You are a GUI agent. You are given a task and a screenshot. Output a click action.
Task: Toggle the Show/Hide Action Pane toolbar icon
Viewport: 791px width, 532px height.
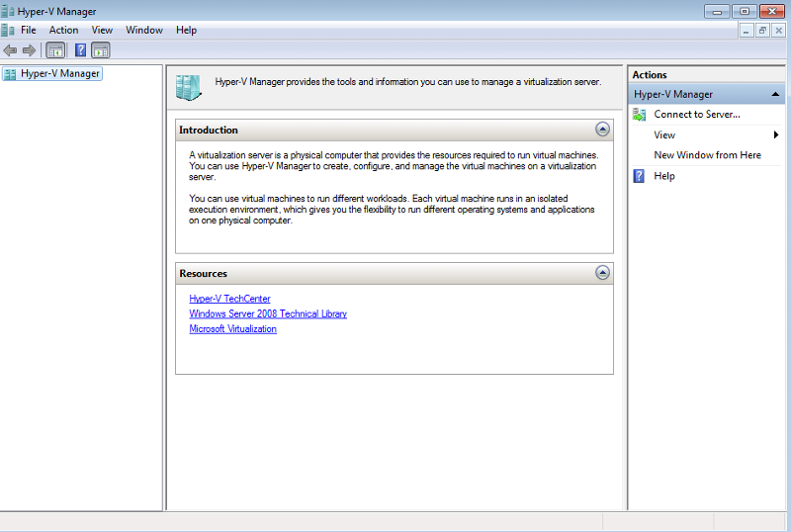(101, 50)
